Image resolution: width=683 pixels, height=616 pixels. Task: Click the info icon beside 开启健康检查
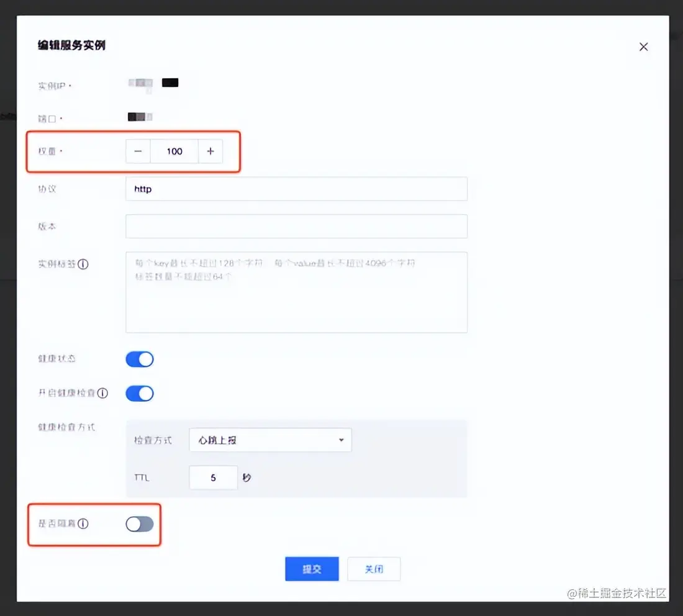pyautogui.click(x=103, y=393)
